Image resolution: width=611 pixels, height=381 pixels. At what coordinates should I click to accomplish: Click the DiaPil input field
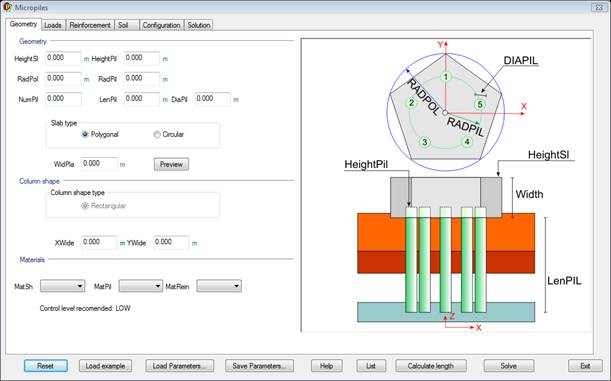[213, 99]
